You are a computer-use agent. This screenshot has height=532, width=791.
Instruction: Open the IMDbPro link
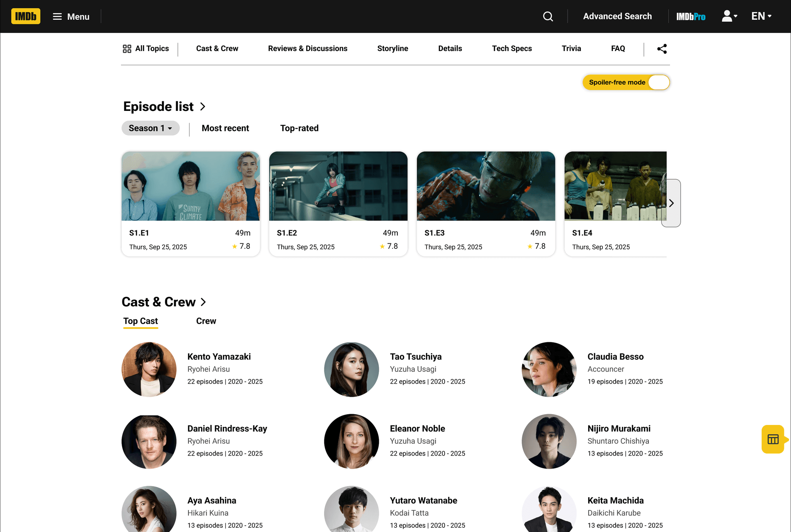click(691, 17)
